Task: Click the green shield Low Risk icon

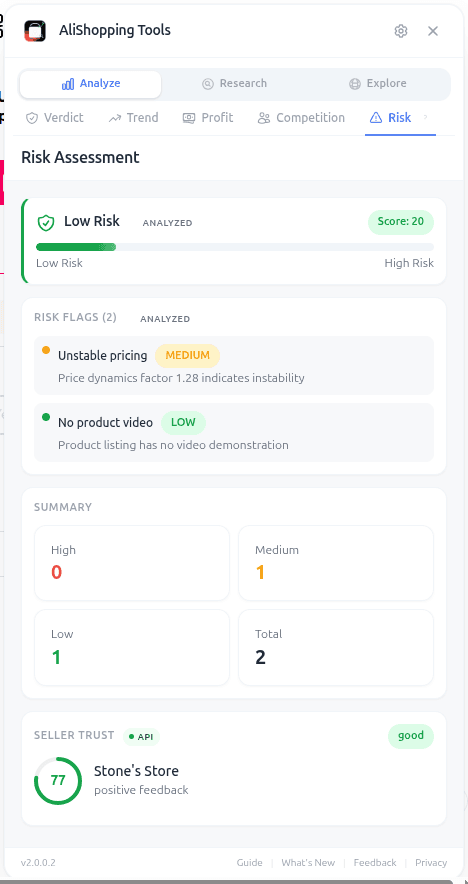Action: tap(46, 223)
